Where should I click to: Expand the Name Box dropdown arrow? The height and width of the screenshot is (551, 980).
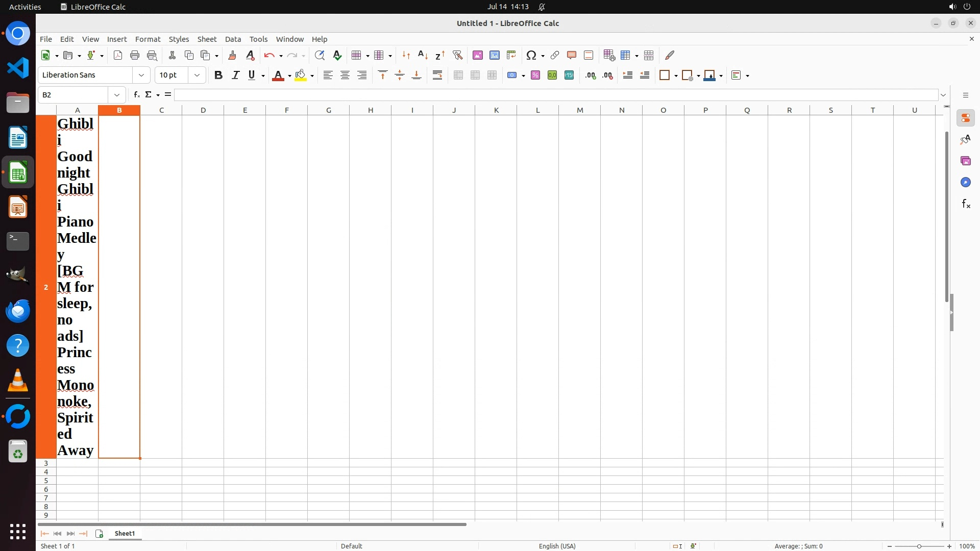[117, 95]
